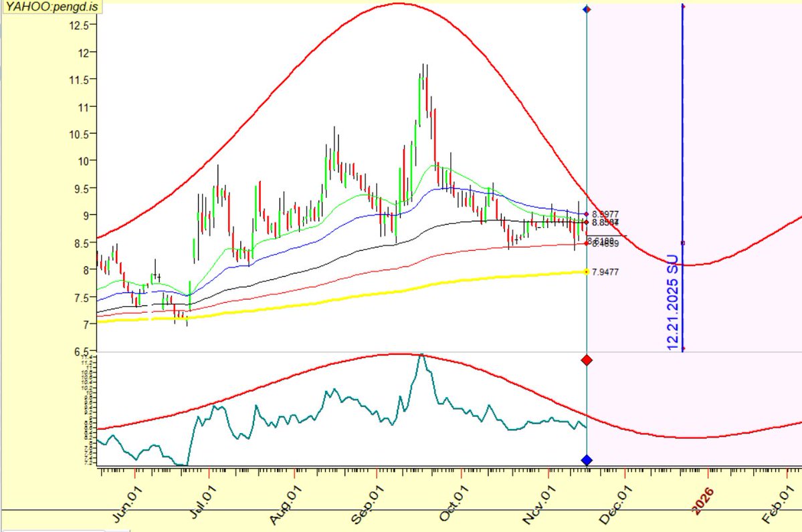Click the 11.5 price axis label
The image size is (802, 532).
[x=80, y=80]
